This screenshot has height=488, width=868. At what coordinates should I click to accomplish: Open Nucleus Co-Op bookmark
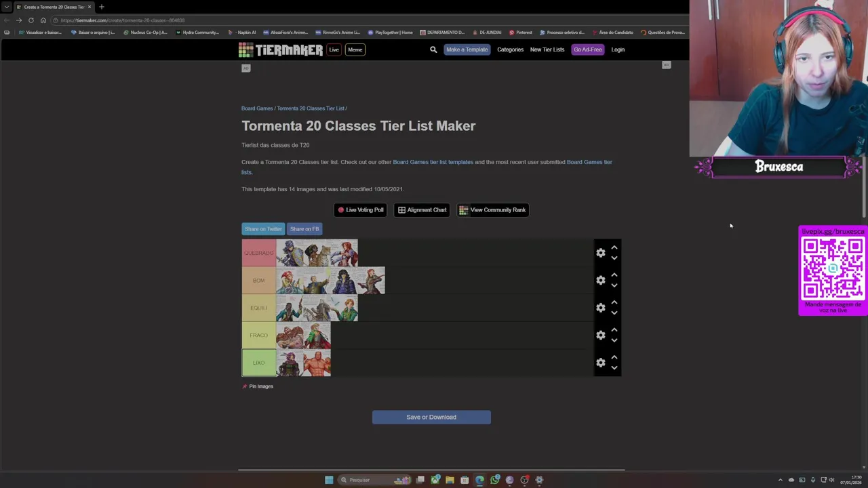coord(145,33)
